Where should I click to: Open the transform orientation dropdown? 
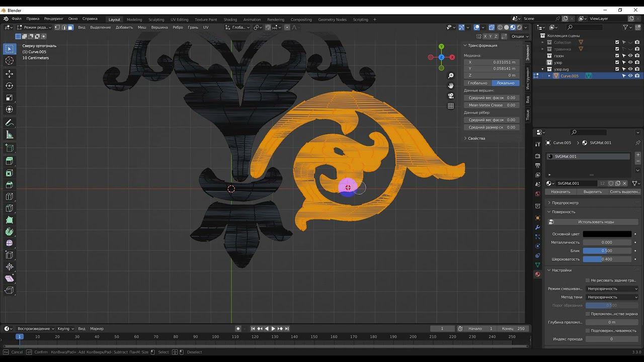point(237,27)
